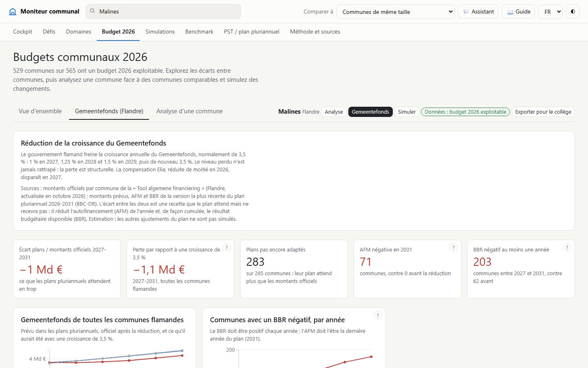Click 'Réduction de la croissance du Gemeentefonds' title
The image size is (588, 368).
[94, 143]
